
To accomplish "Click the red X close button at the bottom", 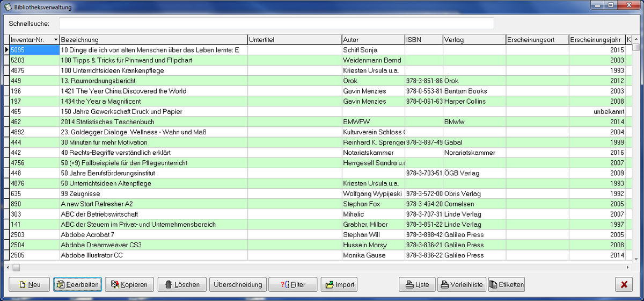I will [x=624, y=284].
